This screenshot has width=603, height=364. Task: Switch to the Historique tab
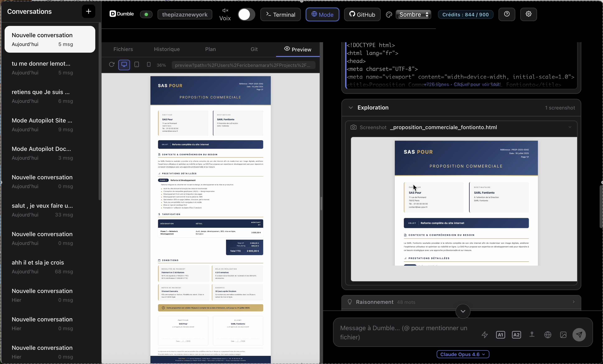167,49
